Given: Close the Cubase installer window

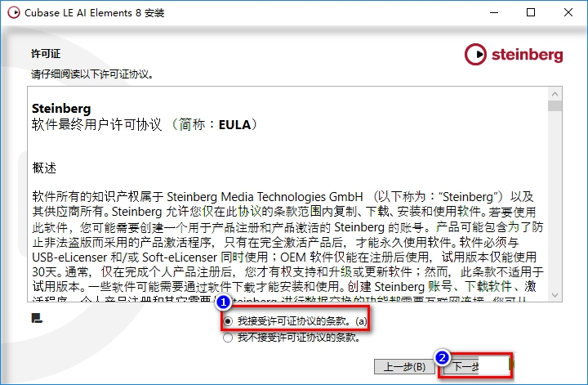Looking at the screenshot, I should tap(568, 12).
